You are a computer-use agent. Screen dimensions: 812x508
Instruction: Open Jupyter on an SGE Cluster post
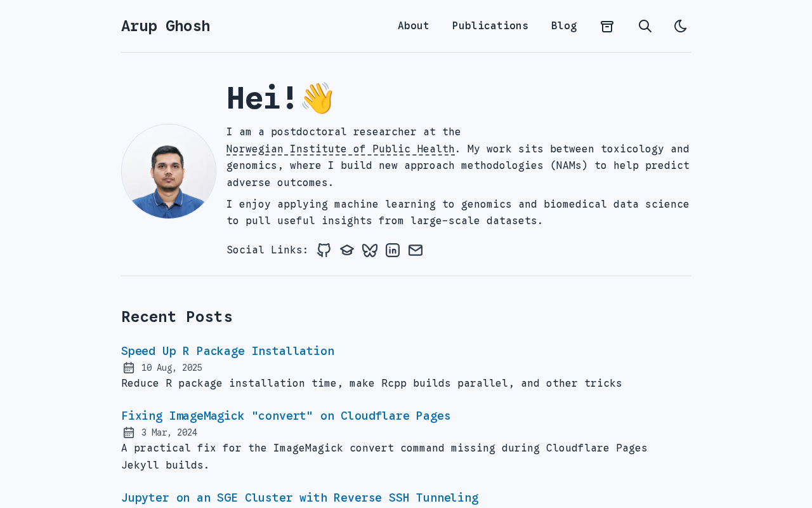(x=300, y=498)
